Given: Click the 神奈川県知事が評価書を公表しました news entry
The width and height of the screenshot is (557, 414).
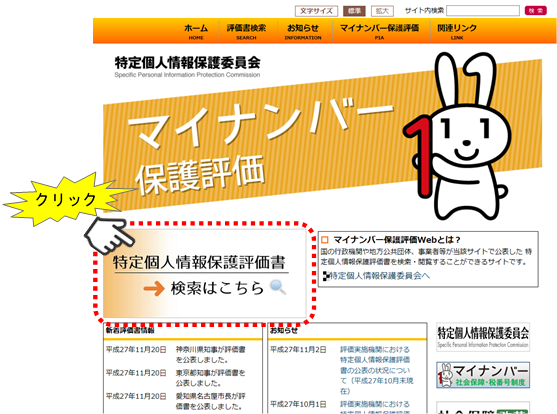Looking at the screenshot, I should [x=210, y=354].
